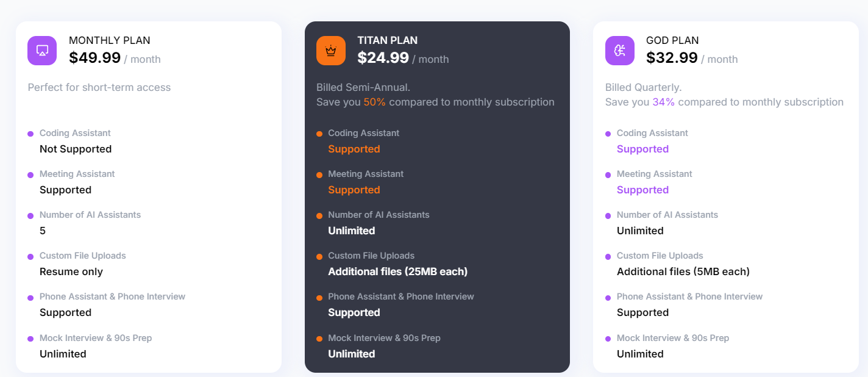The width and height of the screenshot is (868, 377).
Task: Click the orange bullet beside Titan's Coding Assistant
Action: (x=319, y=134)
